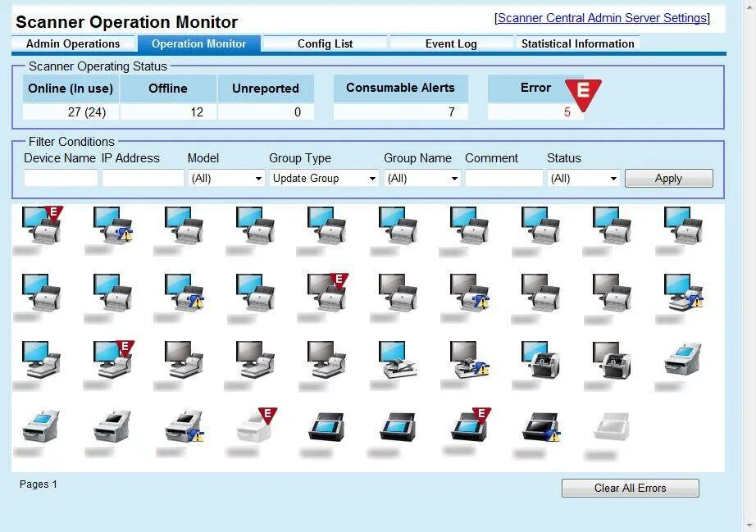Select the gray-monitor sheet-fed scanner with error badge
This screenshot has height=532, width=756.
(x=327, y=292)
